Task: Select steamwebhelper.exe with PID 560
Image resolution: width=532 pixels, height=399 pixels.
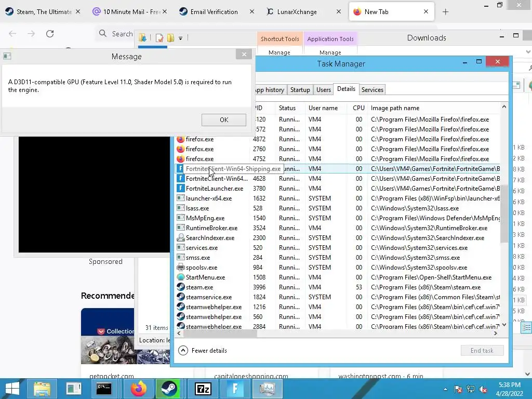Action: pos(338,316)
